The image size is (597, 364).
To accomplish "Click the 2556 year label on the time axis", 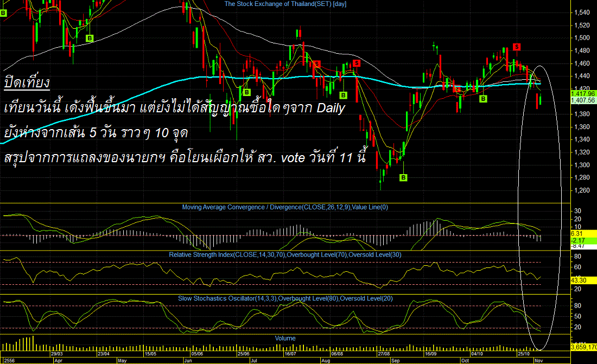I will [x=9, y=361].
